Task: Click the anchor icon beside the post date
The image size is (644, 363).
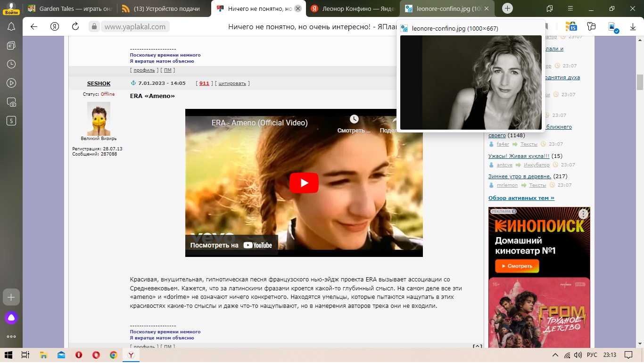Action: pyautogui.click(x=133, y=83)
